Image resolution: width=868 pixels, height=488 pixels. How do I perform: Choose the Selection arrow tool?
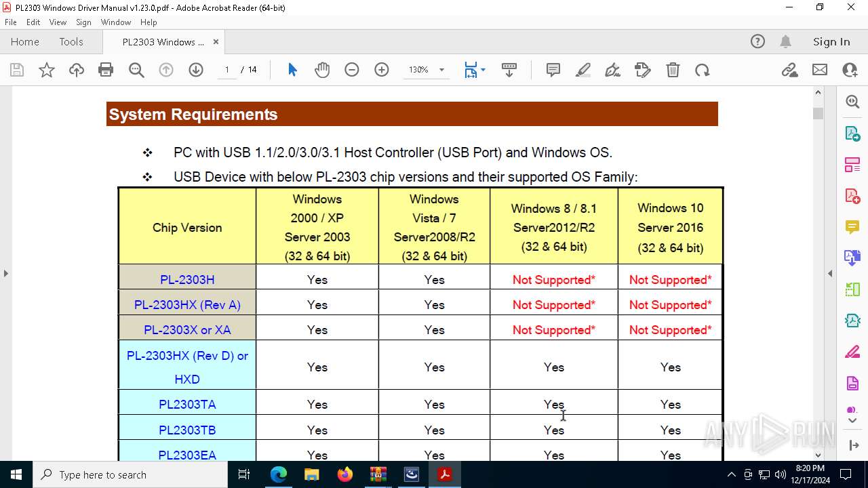pos(292,70)
